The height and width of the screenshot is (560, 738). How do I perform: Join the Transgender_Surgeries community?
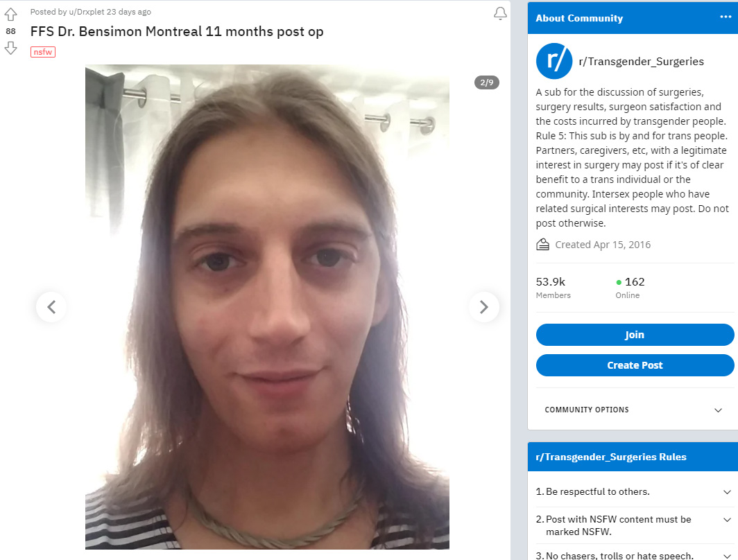point(635,335)
